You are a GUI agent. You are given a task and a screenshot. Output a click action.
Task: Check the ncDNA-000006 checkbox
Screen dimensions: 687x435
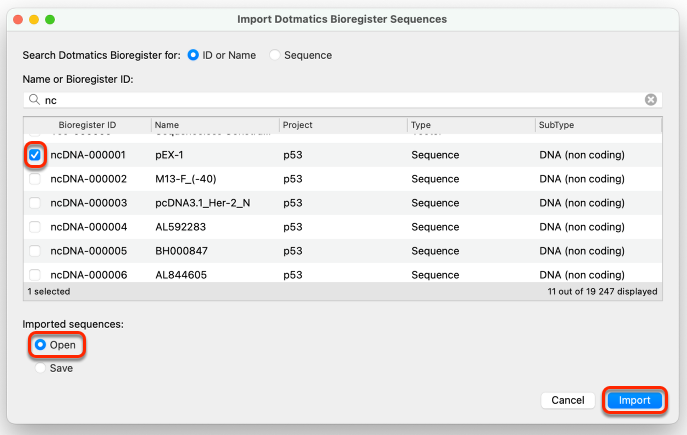coord(35,275)
